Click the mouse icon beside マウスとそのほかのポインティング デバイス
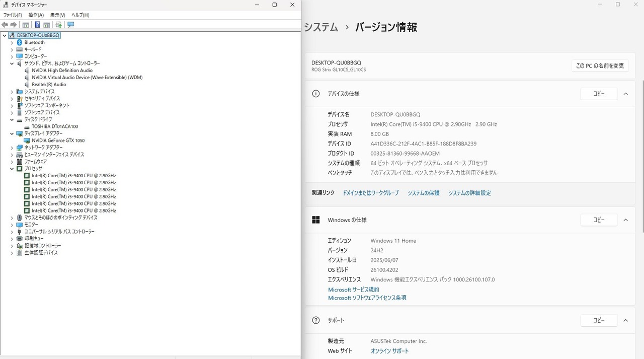Screen dimensions: 644x359 click(x=20, y=218)
